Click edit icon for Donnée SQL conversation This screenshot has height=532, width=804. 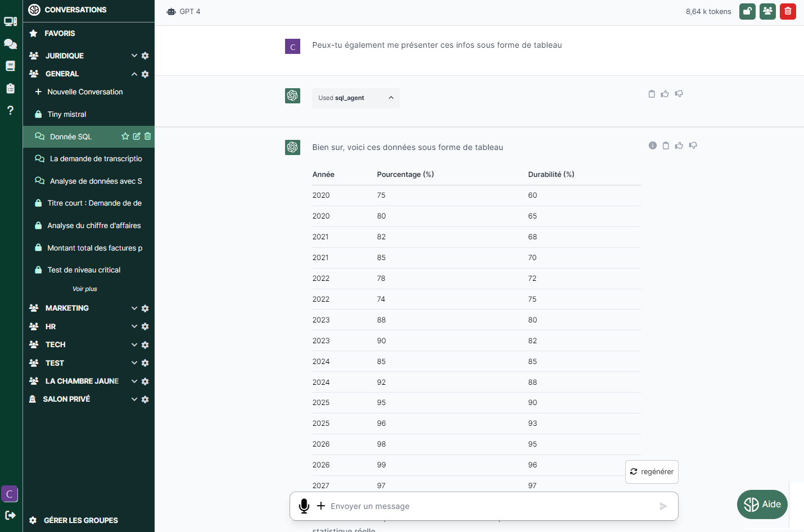tap(137, 137)
